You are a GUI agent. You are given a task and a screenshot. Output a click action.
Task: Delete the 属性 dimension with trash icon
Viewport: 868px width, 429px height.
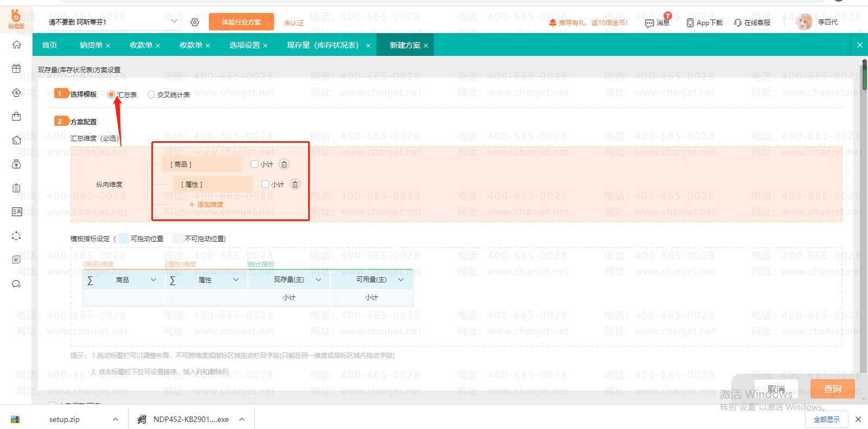pyautogui.click(x=295, y=184)
